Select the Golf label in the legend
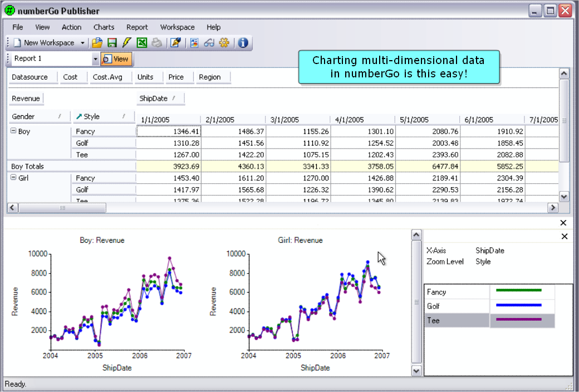579x392 pixels. click(x=433, y=306)
